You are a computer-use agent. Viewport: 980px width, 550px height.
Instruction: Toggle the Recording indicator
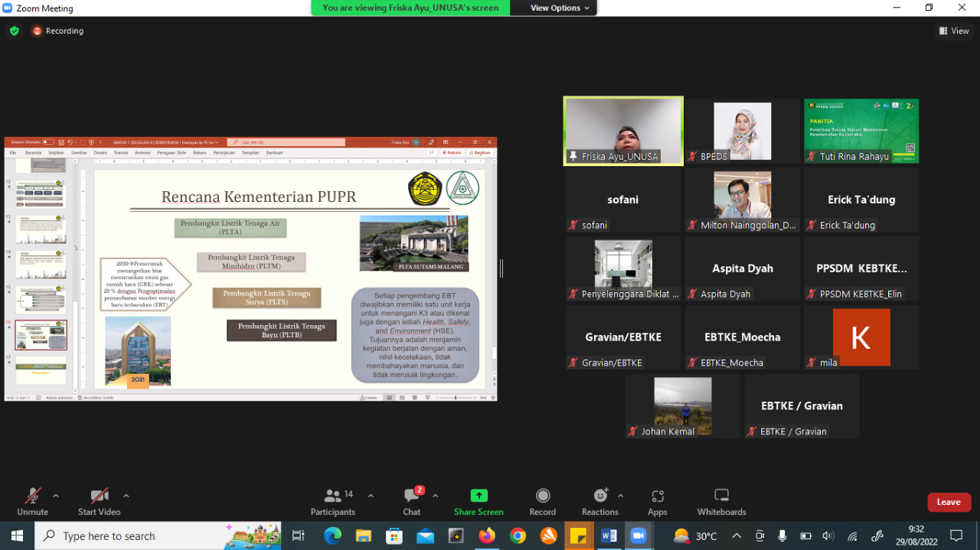(58, 31)
